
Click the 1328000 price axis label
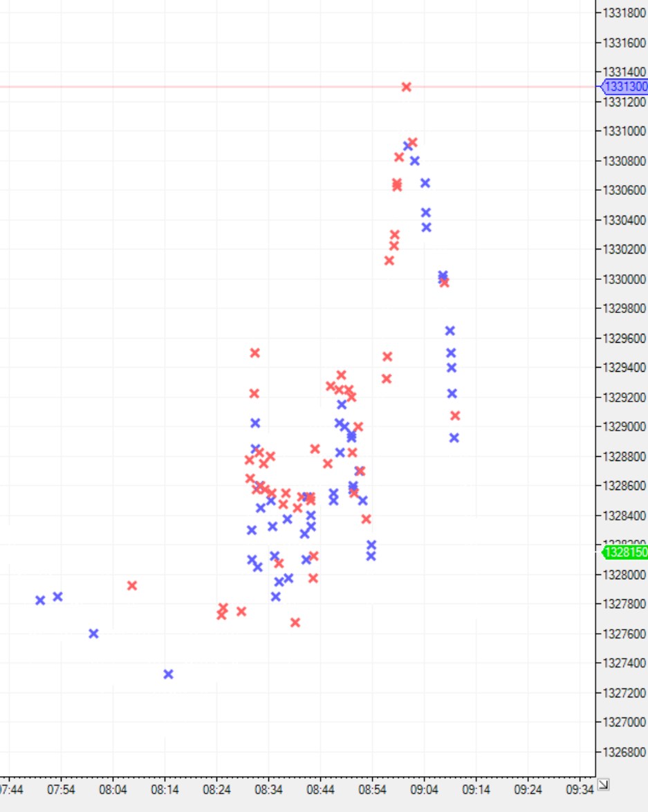624,575
